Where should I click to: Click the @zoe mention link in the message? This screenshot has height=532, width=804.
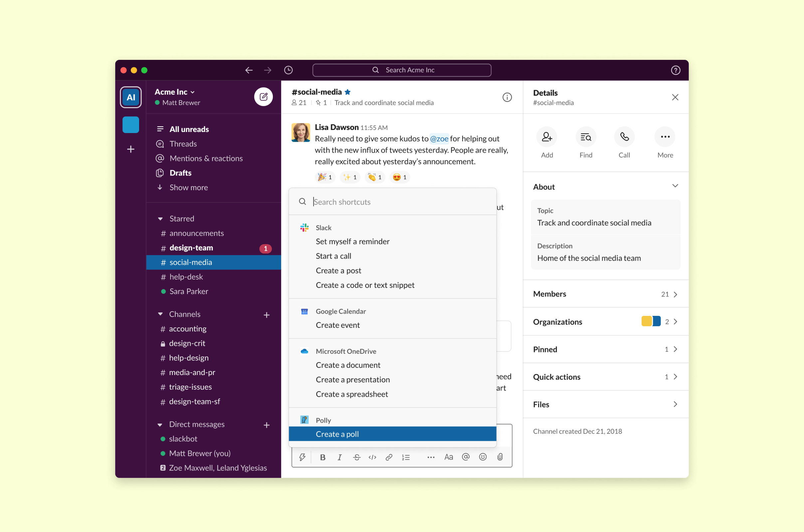[x=439, y=138]
